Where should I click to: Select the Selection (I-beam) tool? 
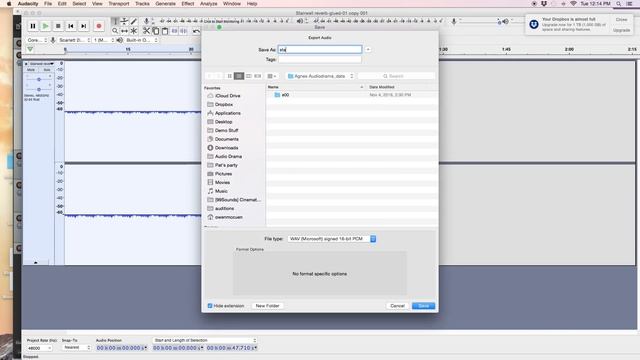(115, 21)
